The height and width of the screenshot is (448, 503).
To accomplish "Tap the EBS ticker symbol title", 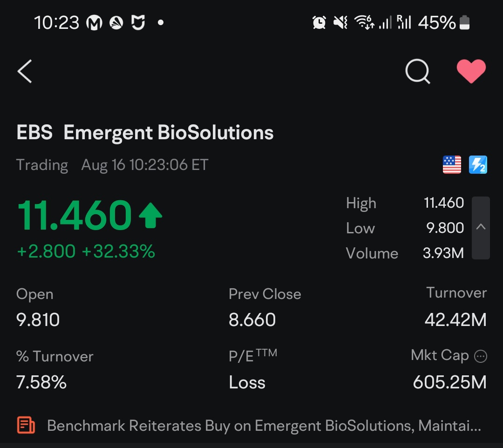I will (34, 133).
